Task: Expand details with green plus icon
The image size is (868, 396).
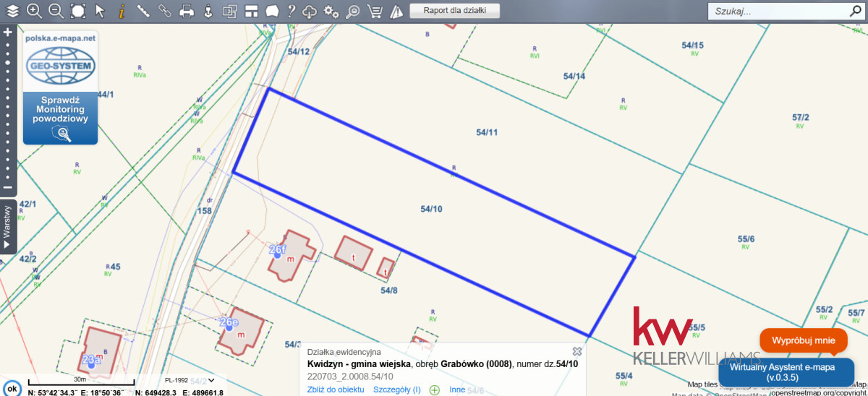Action: [x=435, y=390]
